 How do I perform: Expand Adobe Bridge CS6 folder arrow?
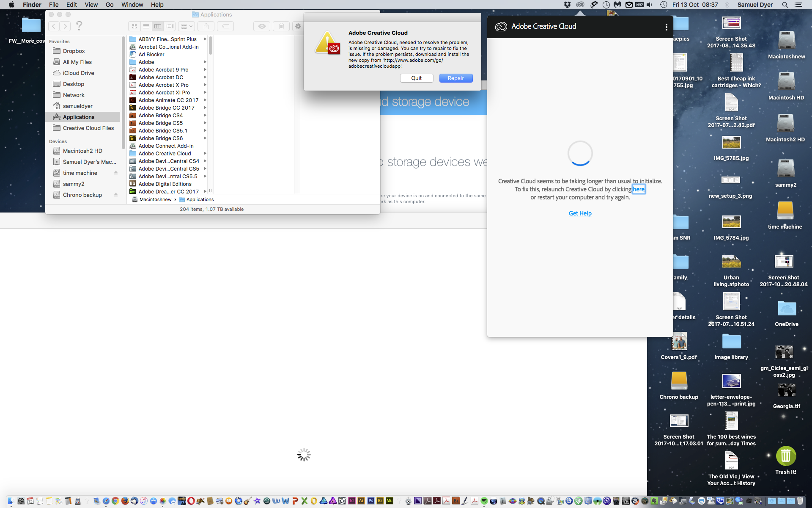[x=205, y=138]
